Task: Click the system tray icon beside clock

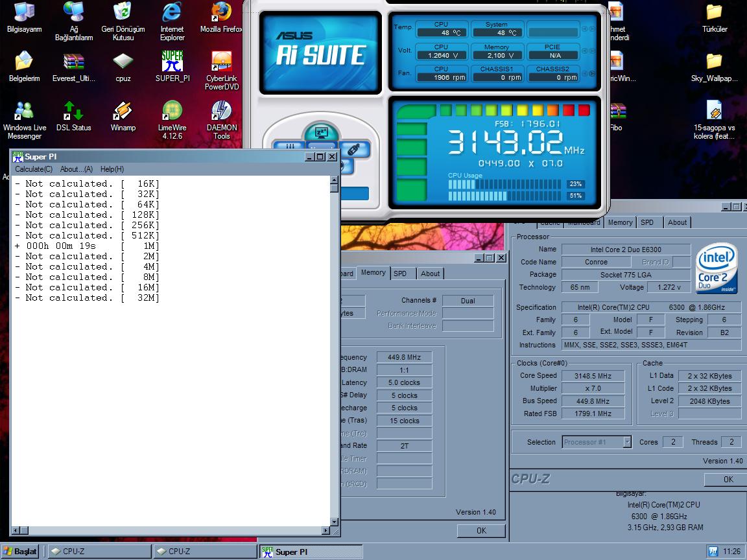Action: [x=713, y=552]
